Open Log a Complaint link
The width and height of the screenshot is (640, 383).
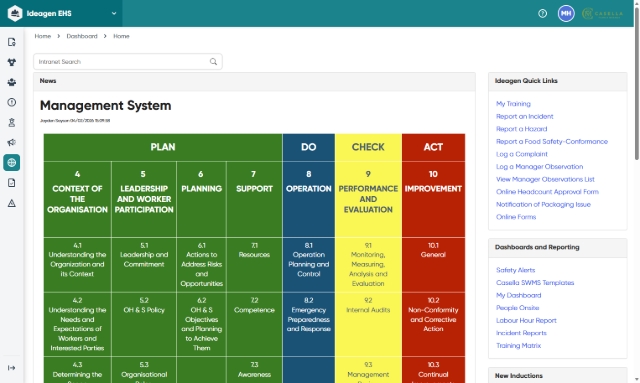(x=522, y=154)
